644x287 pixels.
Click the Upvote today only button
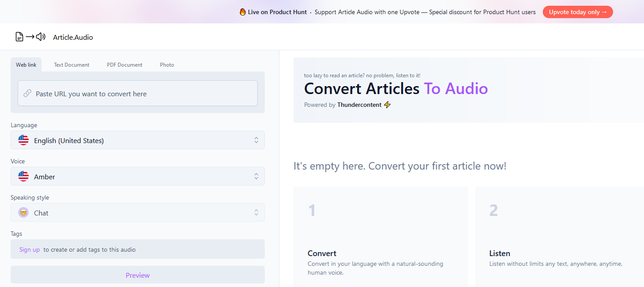(x=578, y=12)
